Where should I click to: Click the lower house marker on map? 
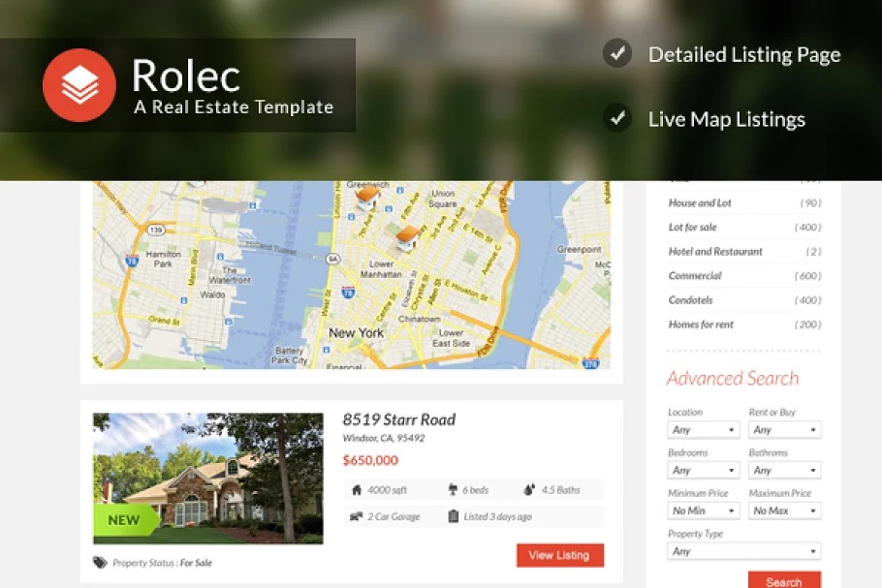pos(408,234)
